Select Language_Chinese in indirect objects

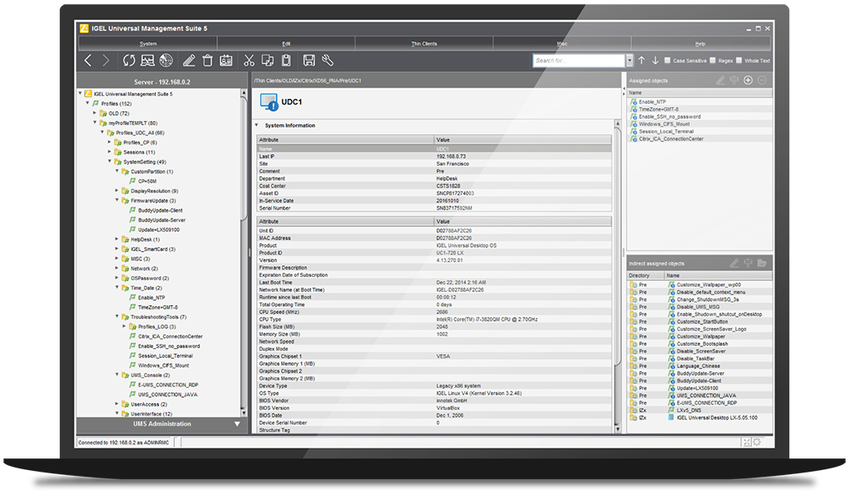click(x=698, y=366)
